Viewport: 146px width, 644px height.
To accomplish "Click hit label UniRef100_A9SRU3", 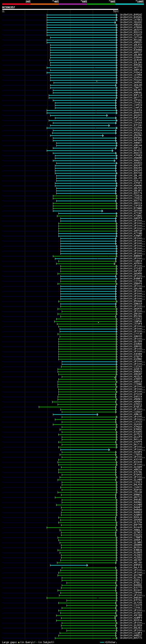I will pos(131,163).
